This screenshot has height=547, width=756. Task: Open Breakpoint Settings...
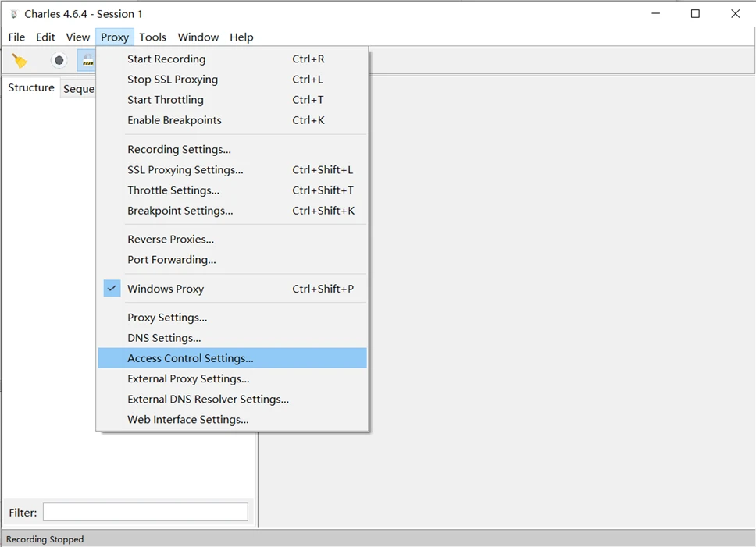tap(233, 211)
